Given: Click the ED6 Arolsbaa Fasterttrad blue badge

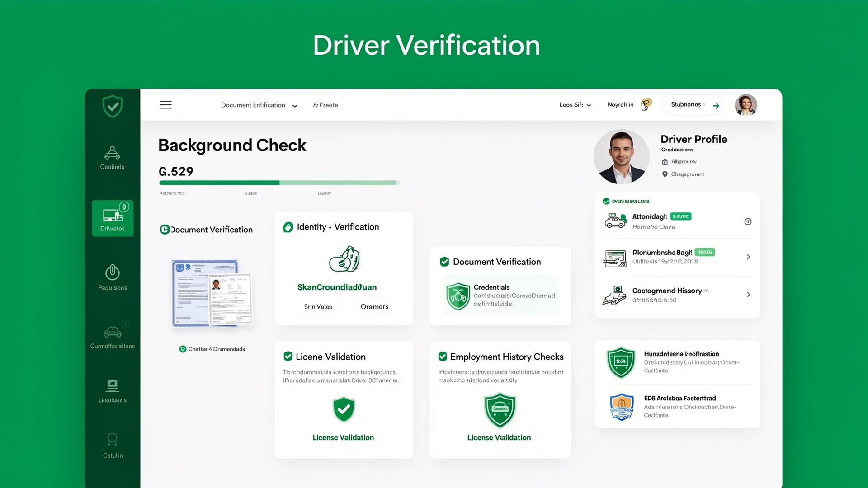Looking at the screenshot, I should pyautogui.click(x=622, y=407).
